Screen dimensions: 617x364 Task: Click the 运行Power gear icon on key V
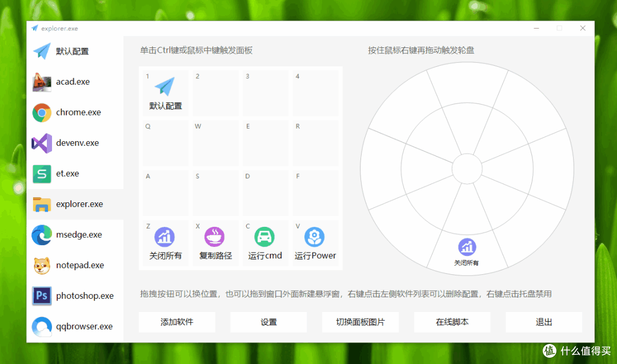click(315, 236)
